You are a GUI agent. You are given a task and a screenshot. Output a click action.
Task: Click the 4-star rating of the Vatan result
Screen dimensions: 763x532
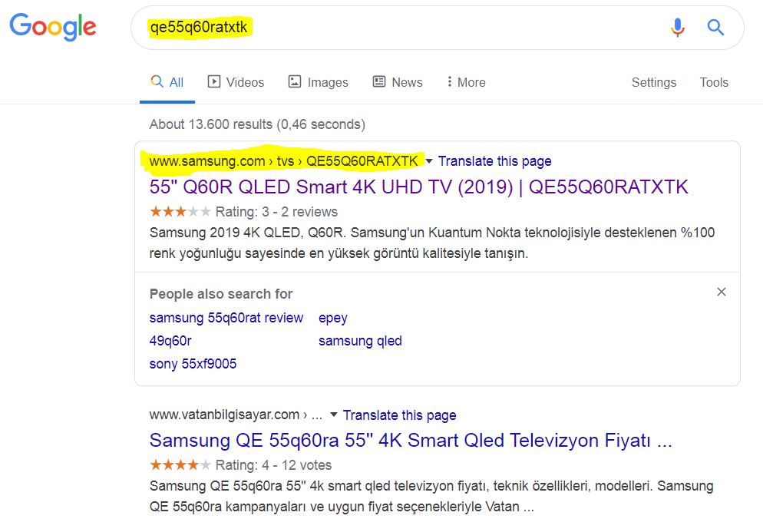[180, 465]
